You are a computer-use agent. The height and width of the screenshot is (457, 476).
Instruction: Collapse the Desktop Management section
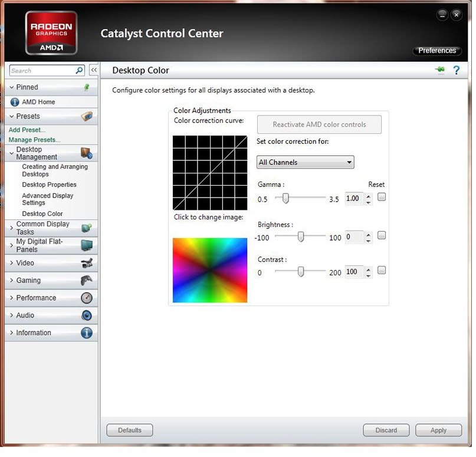point(12,154)
